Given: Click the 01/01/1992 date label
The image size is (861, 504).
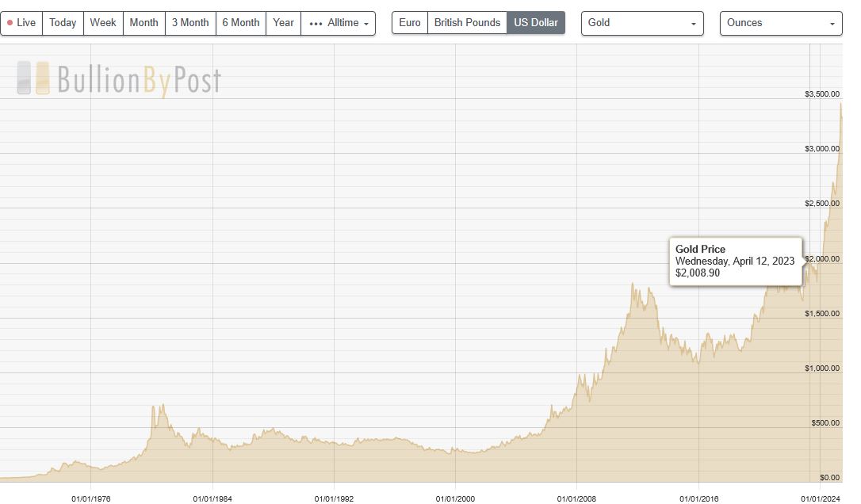Looking at the screenshot, I should [334, 499].
